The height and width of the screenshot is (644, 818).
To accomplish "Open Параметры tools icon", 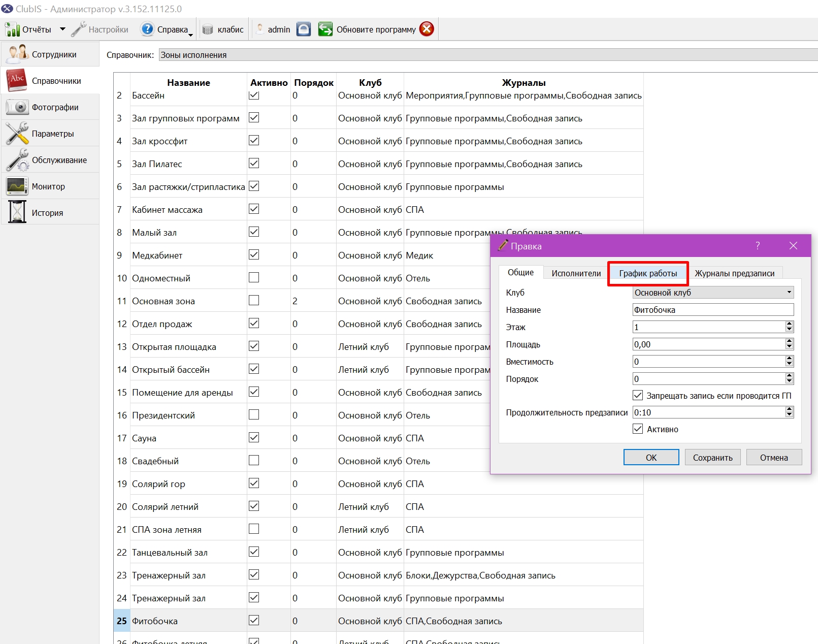I will [x=17, y=134].
